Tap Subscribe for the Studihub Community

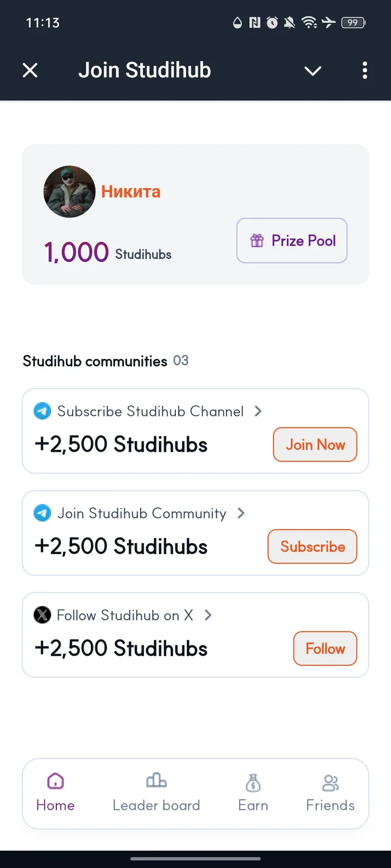click(x=312, y=546)
